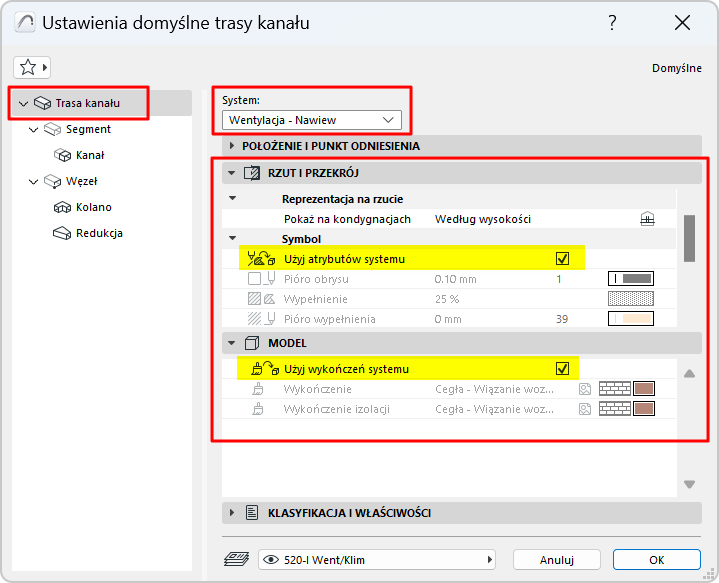The image size is (719, 583).
Task: Click the Wykończenie surface color swatch
Action: (x=644, y=389)
